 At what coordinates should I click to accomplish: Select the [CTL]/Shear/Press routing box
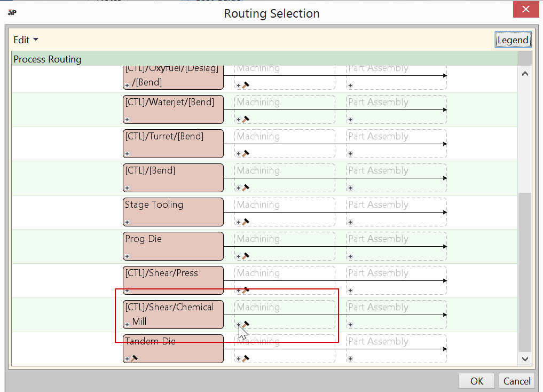173,279
